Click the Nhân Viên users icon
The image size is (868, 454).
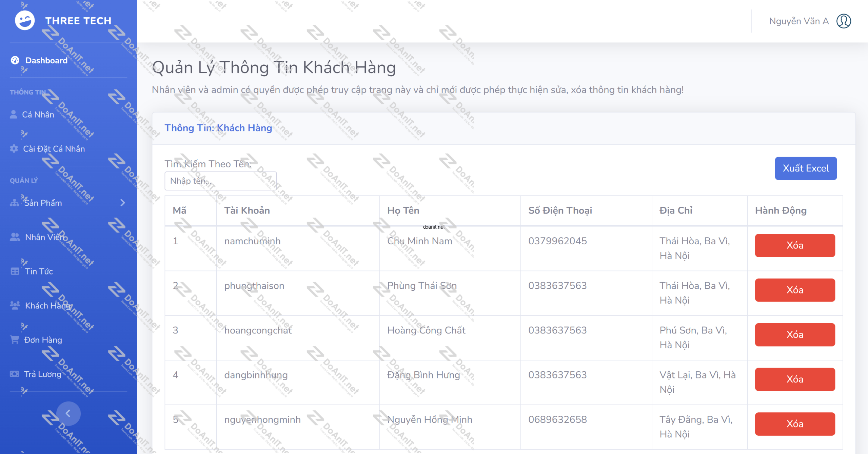(15, 237)
